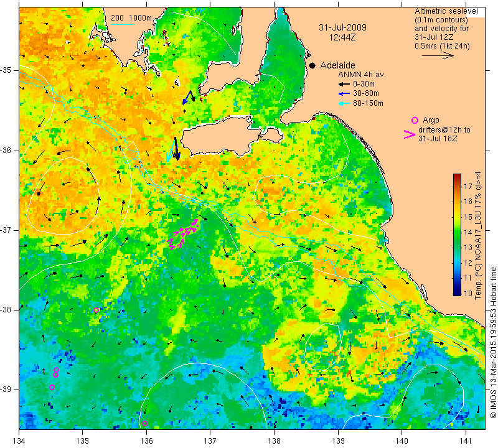Click the IMOS copyright timestamp text
The image size is (498, 448).
(493, 342)
